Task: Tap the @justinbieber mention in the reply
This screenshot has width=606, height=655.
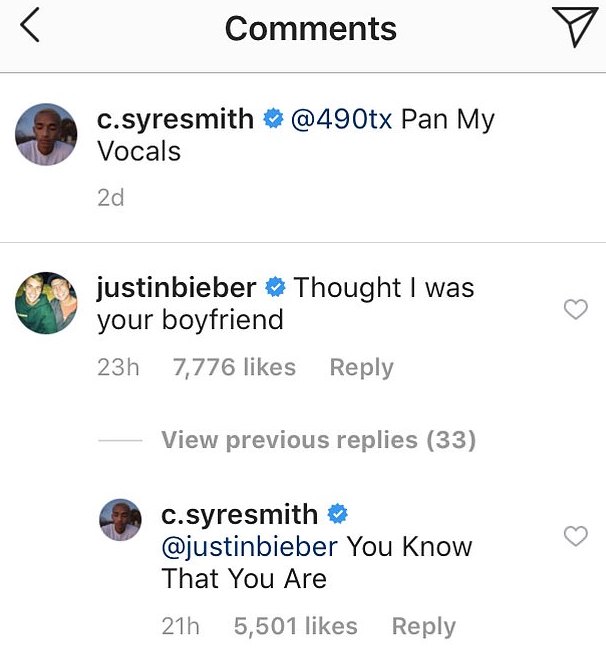Action: click(x=253, y=547)
